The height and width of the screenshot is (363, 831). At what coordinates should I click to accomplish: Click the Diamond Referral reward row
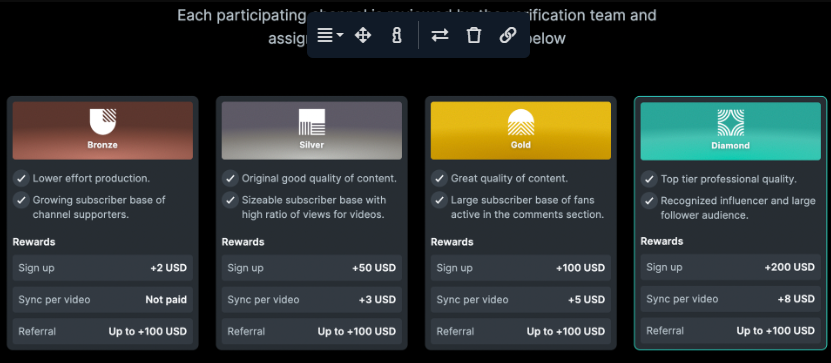(730, 331)
